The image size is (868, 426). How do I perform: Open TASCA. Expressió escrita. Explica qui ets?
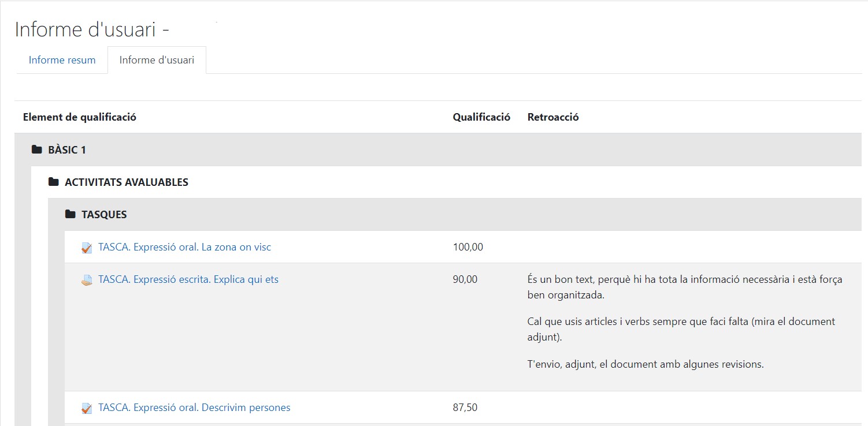pos(188,279)
